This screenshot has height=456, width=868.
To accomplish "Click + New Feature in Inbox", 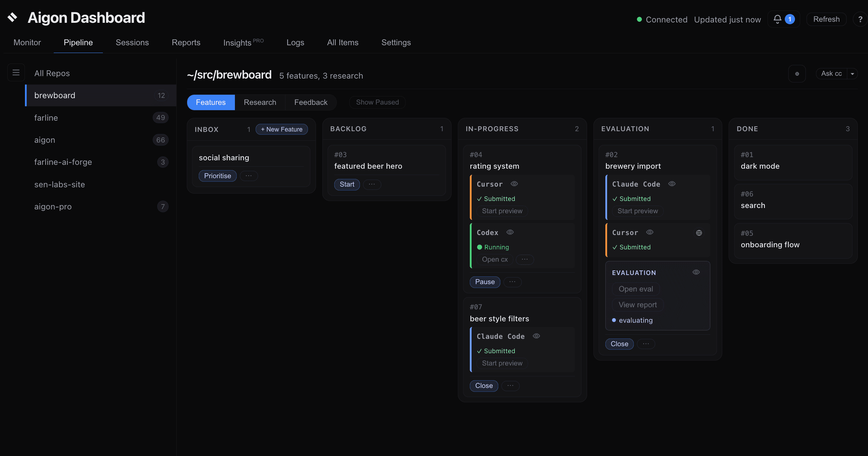I will tap(282, 129).
